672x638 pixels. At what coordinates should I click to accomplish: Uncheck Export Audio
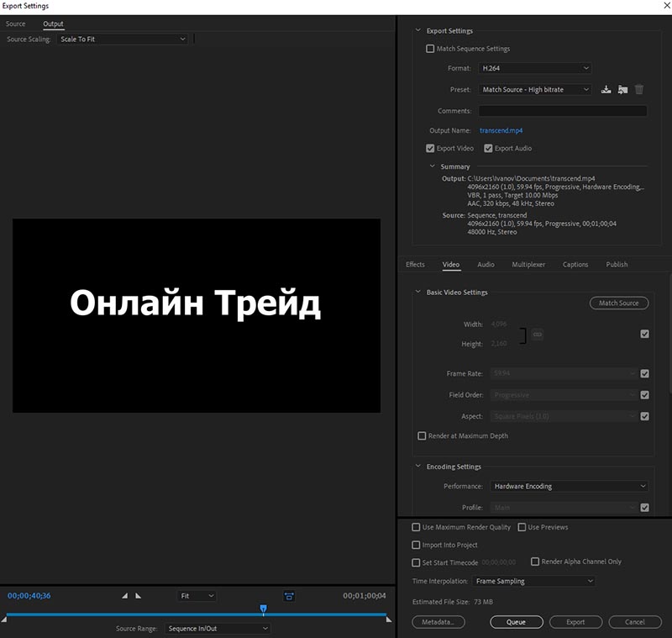(488, 148)
